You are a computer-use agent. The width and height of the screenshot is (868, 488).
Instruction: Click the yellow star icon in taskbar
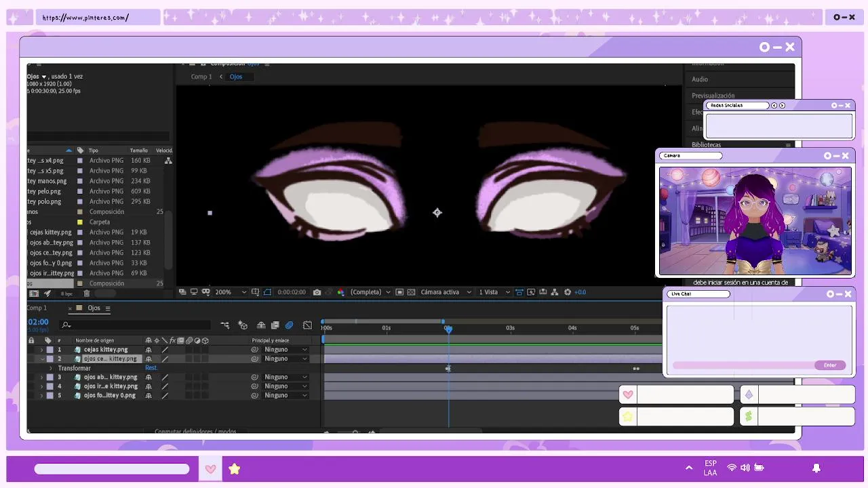(x=234, y=469)
